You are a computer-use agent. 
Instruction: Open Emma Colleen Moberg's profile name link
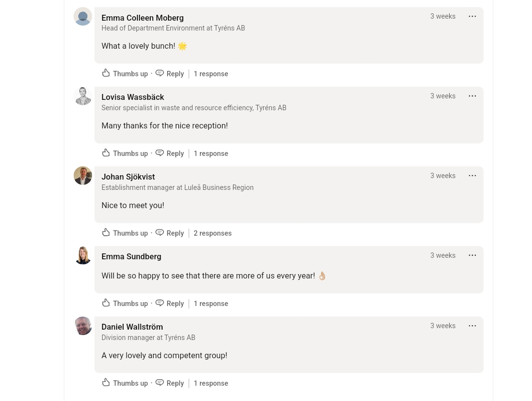tap(142, 18)
